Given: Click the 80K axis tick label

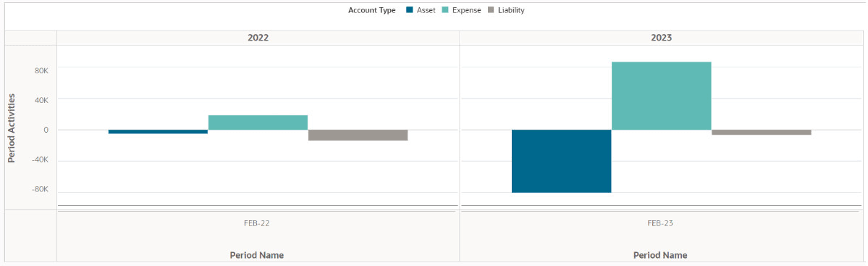Looking at the screenshot, I should pos(41,70).
